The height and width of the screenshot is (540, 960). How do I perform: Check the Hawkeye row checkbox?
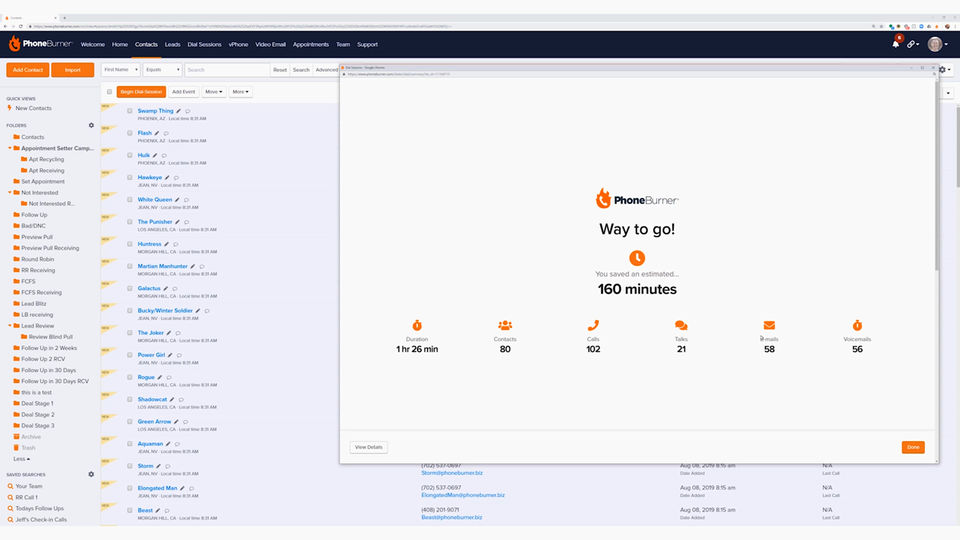pyautogui.click(x=130, y=178)
